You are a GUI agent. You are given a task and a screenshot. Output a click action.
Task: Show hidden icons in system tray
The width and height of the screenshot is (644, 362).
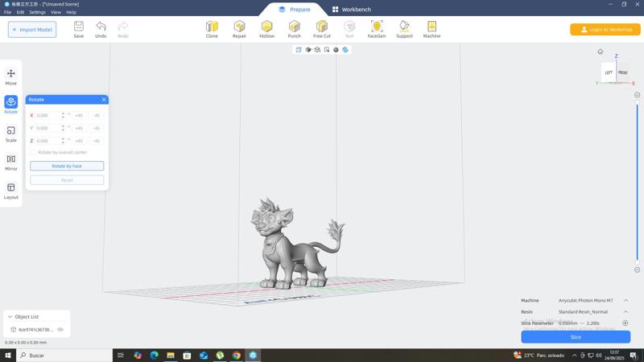tap(574, 356)
